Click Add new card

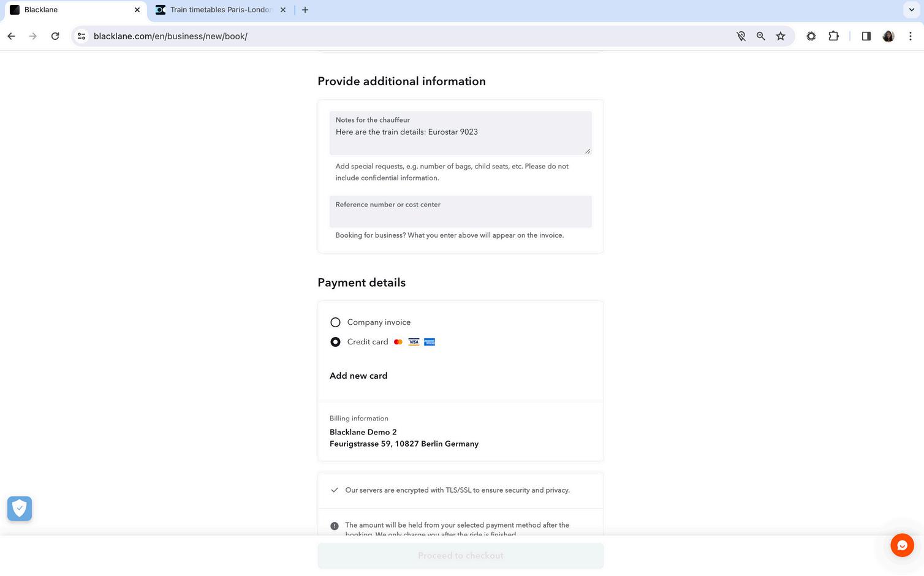358,376
